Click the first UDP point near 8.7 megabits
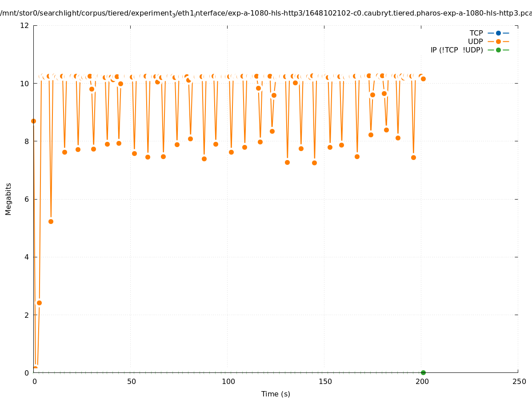Screen dimensions: 532x400 point(33,121)
